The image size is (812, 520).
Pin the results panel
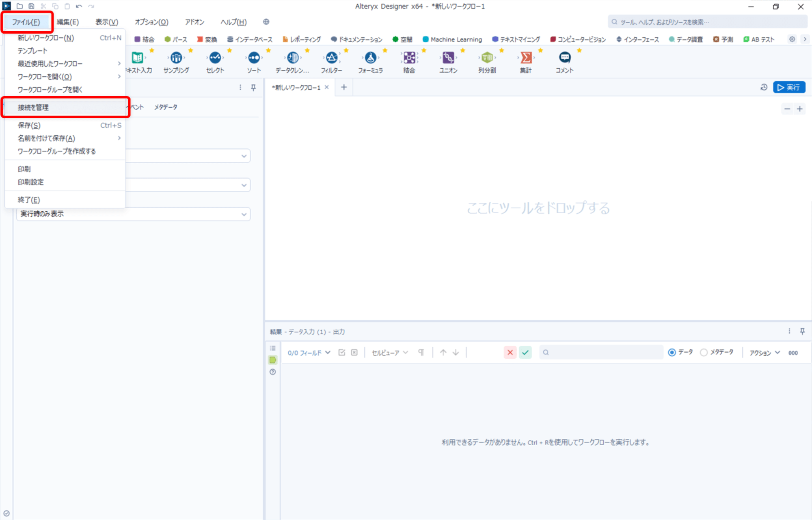(802, 331)
